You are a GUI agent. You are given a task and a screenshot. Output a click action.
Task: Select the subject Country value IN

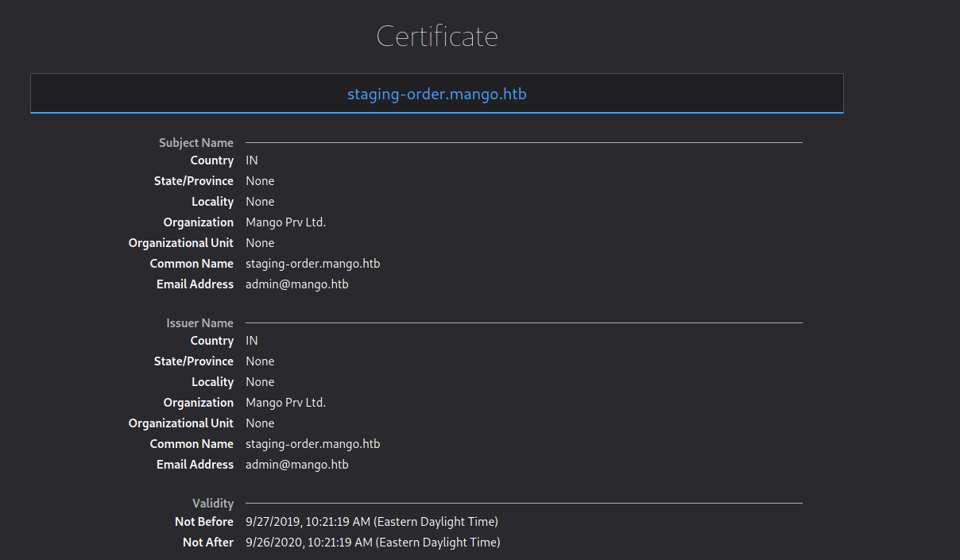251,160
